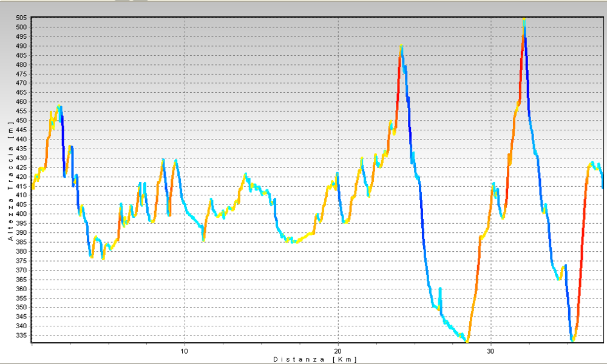Viewport: 607px width, 364px height.
Task: Click the 500 label on the altitude axis
Action: [22, 27]
